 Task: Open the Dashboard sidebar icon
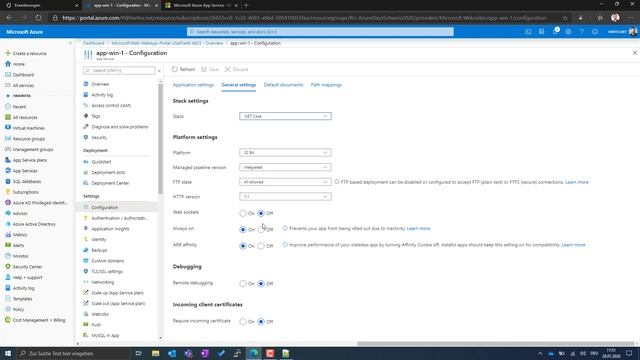(x=8, y=75)
